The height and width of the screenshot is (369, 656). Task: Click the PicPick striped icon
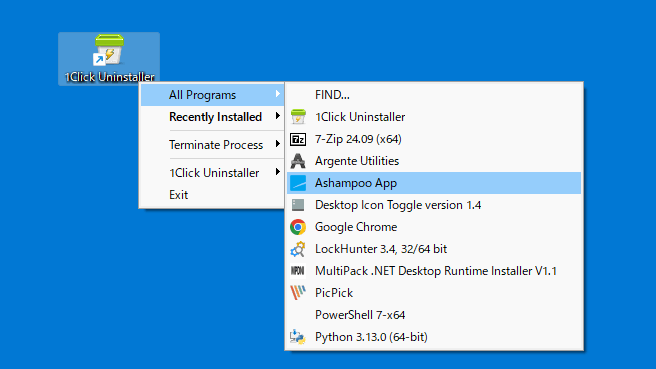298,293
